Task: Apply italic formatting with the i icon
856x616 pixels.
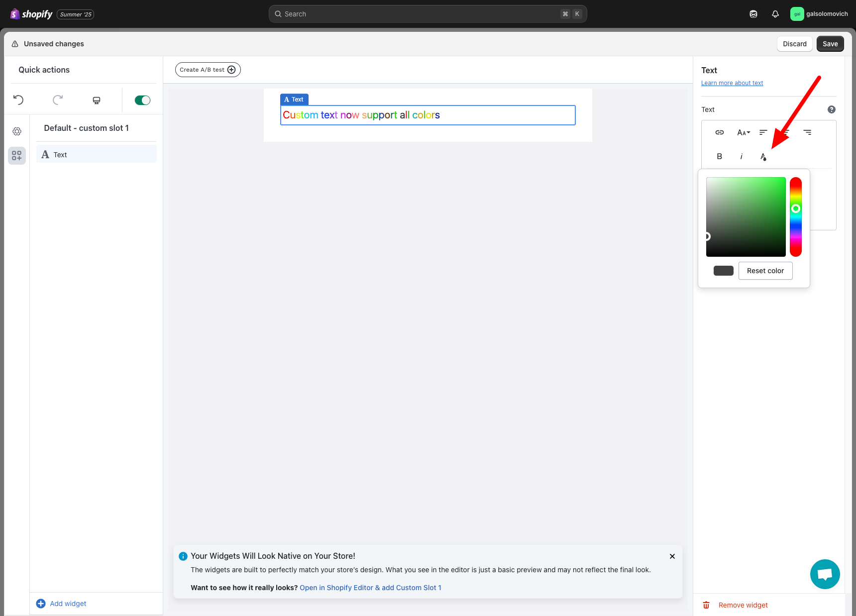Action: (741, 156)
